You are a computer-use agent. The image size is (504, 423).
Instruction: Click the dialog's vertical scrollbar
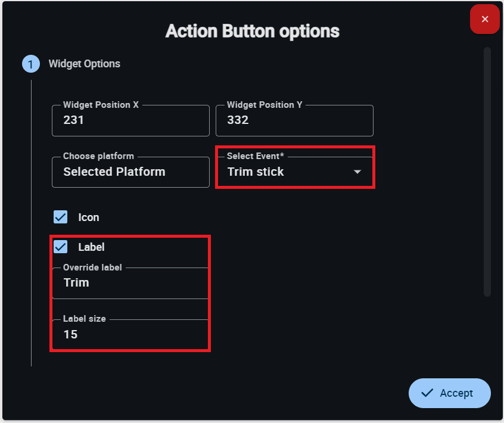pos(487,172)
